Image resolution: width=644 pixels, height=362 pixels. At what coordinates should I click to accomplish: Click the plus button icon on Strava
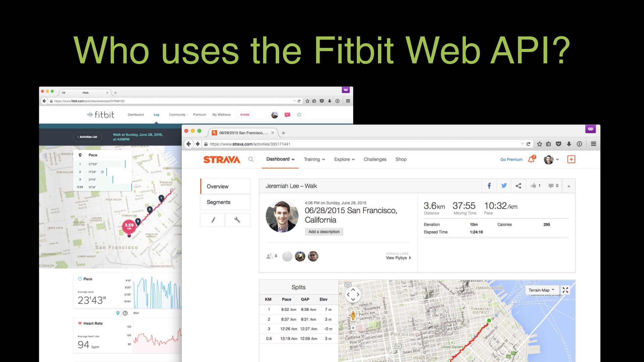point(571,159)
